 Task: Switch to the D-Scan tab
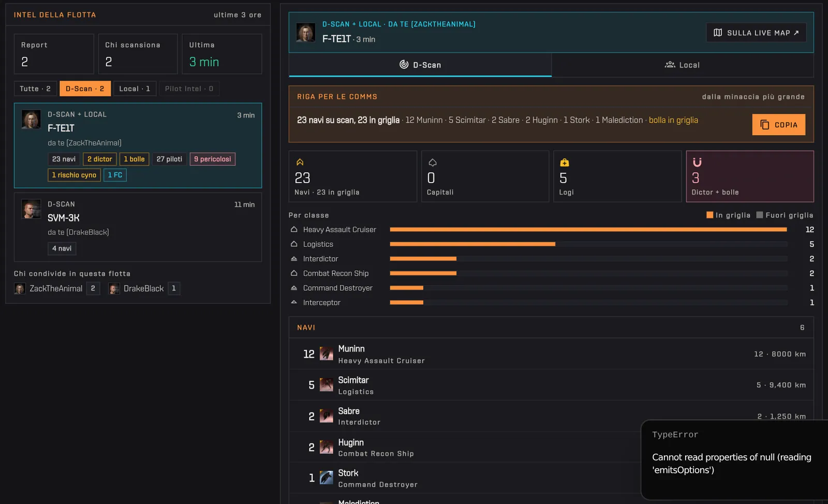click(x=420, y=65)
